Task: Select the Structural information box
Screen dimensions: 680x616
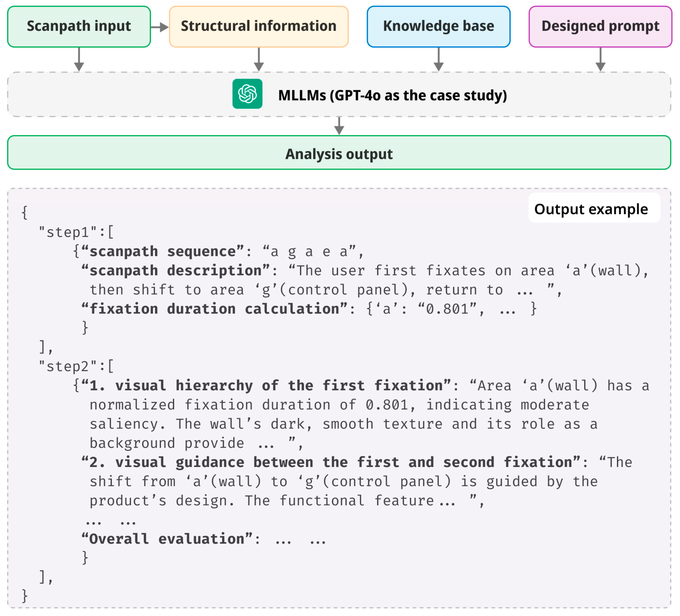Action: 259,27
